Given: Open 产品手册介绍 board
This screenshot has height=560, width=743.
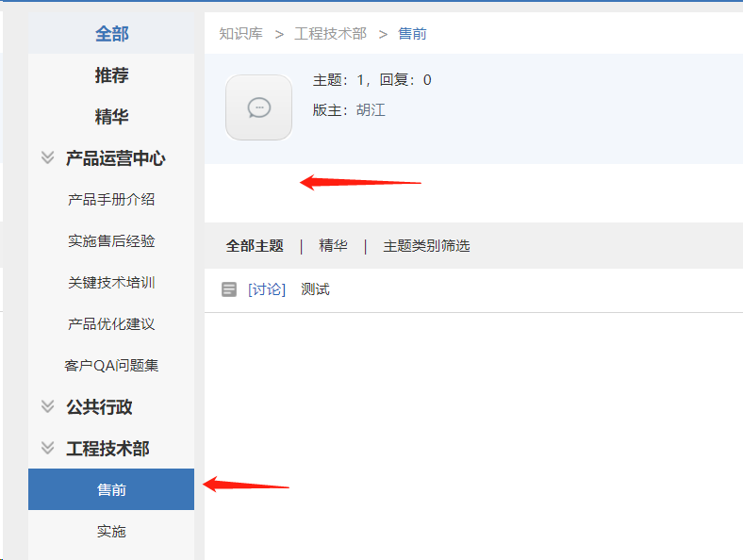Looking at the screenshot, I should (111, 200).
